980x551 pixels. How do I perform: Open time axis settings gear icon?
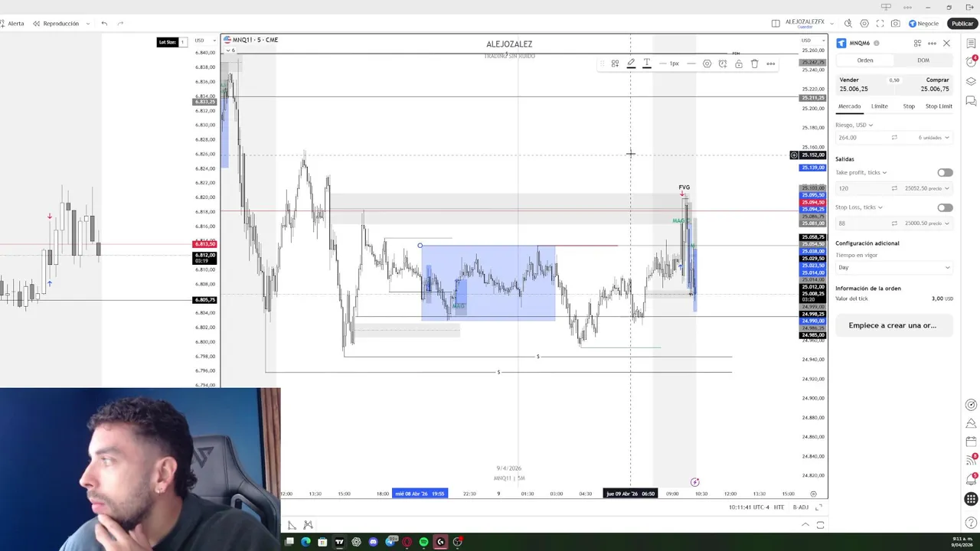pyautogui.click(x=813, y=494)
